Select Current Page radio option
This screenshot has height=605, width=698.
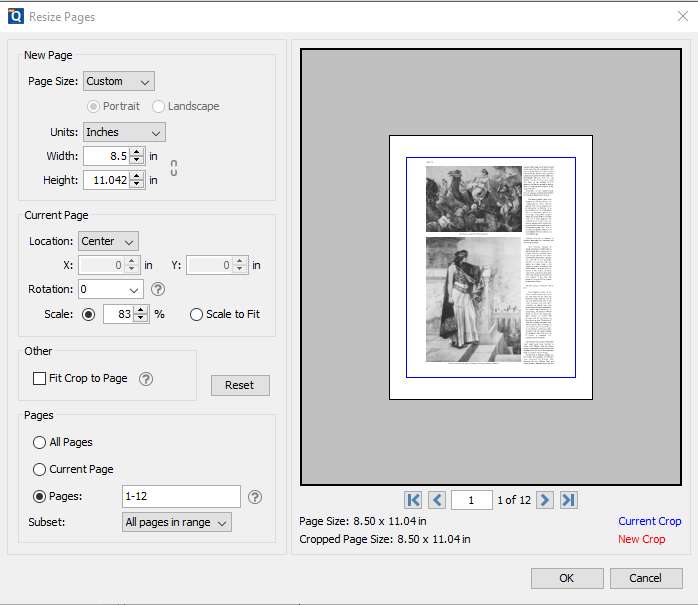click(39, 469)
